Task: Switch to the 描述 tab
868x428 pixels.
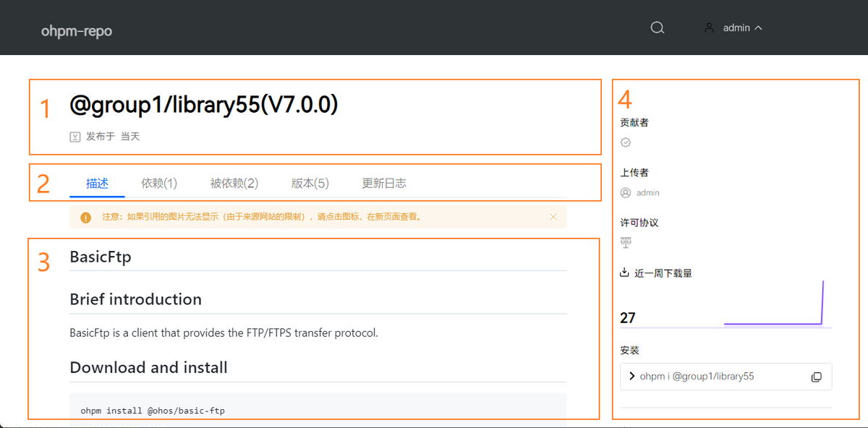Action: tap(97, 184)
